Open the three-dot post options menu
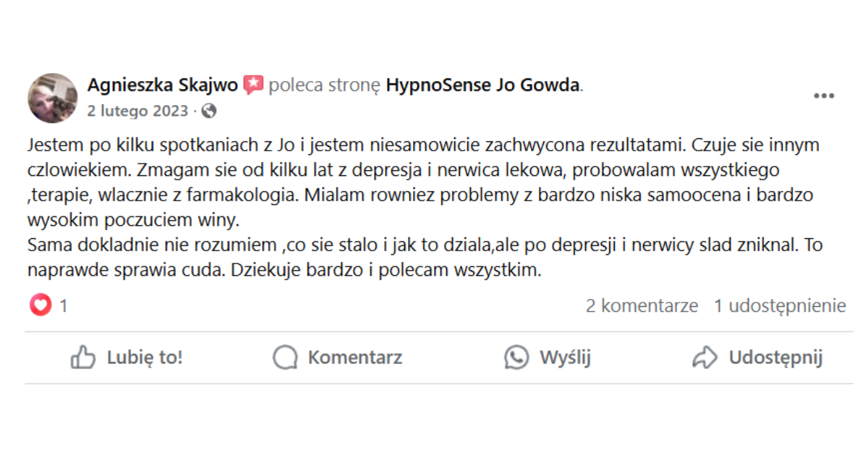The width and height of the screenshot is (868, 456). (824, 96)
